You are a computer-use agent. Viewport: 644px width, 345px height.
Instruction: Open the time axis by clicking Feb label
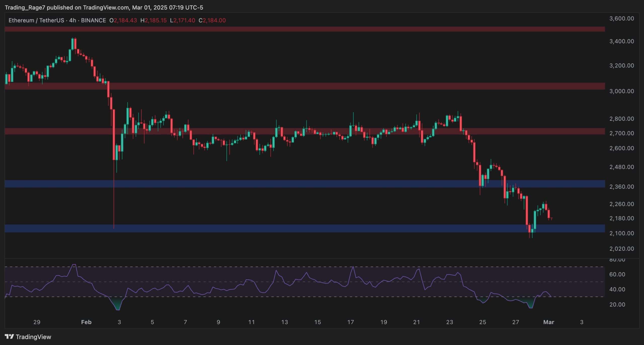click(86, 322)
